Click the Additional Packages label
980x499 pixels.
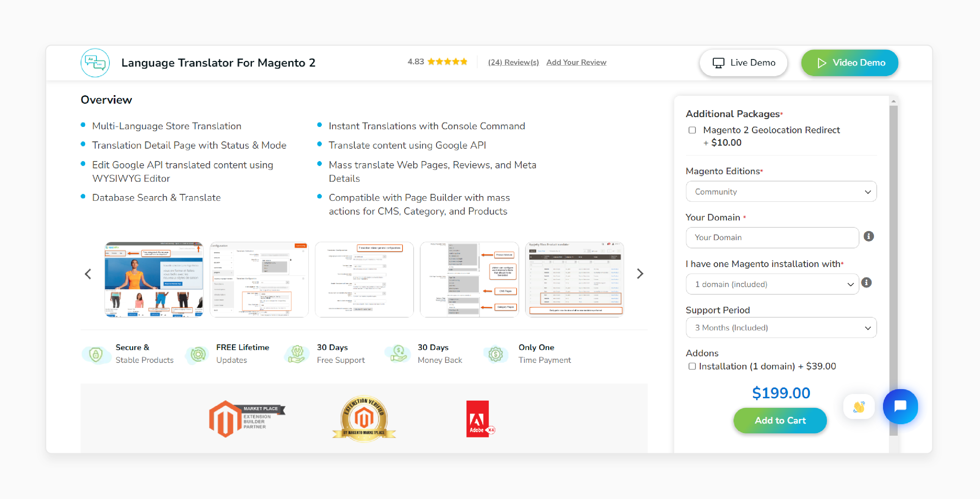pyautogui.click(x=732, y=114)
